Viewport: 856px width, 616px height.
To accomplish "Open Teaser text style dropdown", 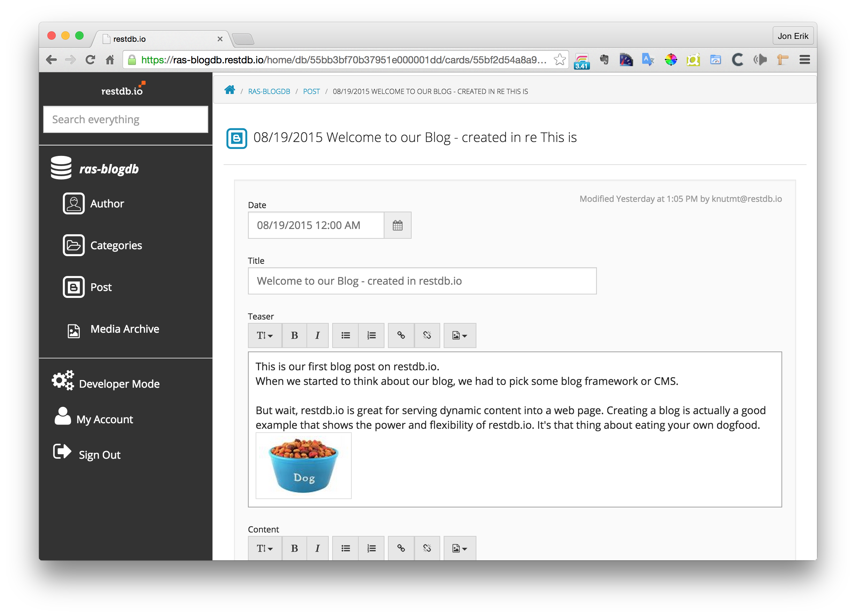I will 265,335.
